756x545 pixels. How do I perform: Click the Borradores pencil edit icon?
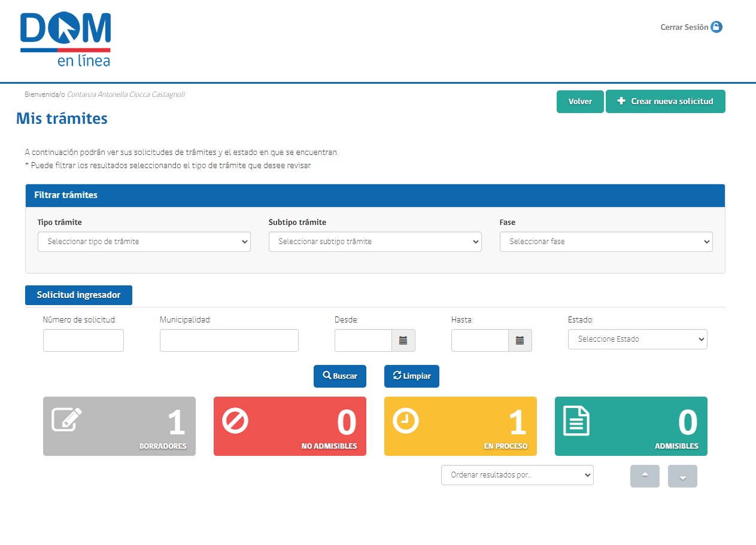click(x=66, y=419)
